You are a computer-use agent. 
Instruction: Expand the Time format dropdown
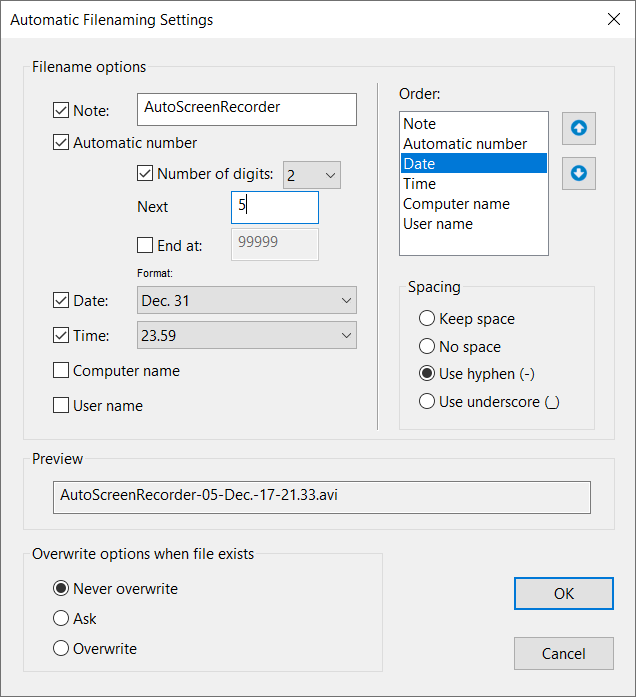pyautogui.click(x=245, y=336)
